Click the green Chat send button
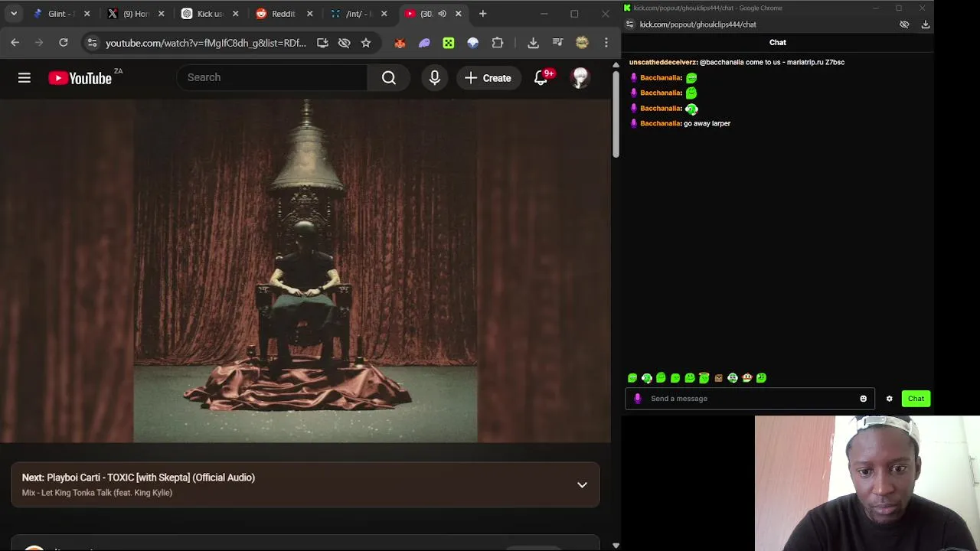The width and height of the screenshot is (980, 551). pyautogui.click(x=916, y=399)
